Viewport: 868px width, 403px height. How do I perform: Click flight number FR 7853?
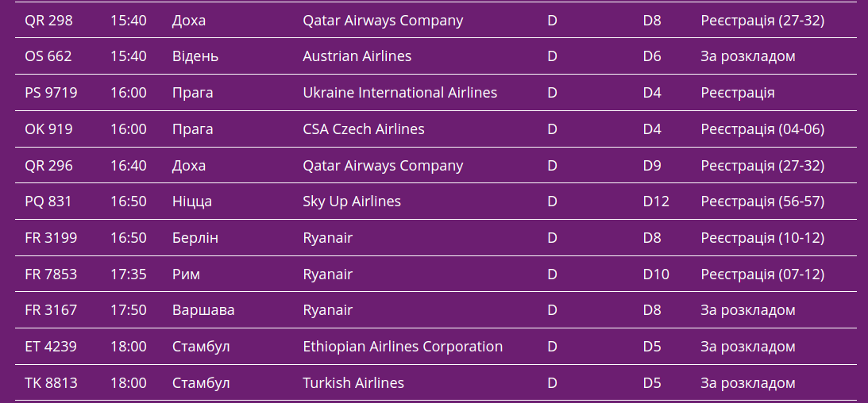51,274
